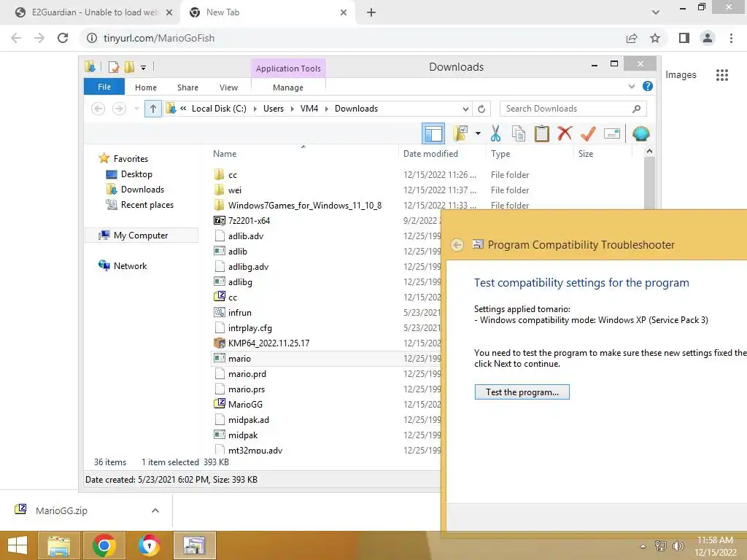Select Recent places in Favorites
Image resolution: width=747 pixels, height=560 pixels.
pyautogui.click(x=147, y=205)
